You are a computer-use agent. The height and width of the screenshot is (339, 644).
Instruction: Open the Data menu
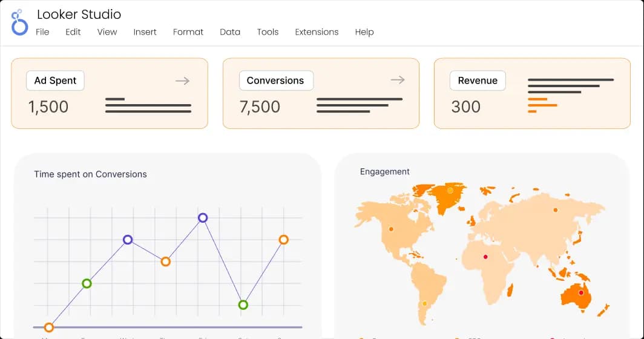pyautogui.click(x=230, y=32)
